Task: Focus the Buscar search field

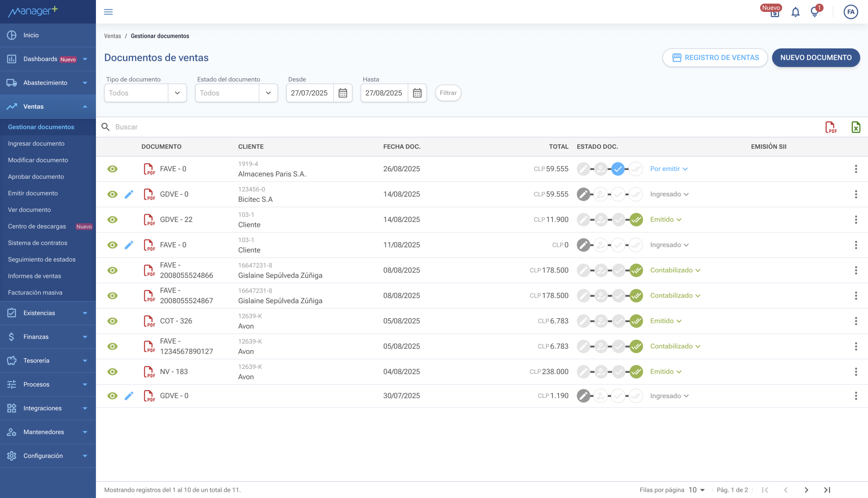Action: 458,127
